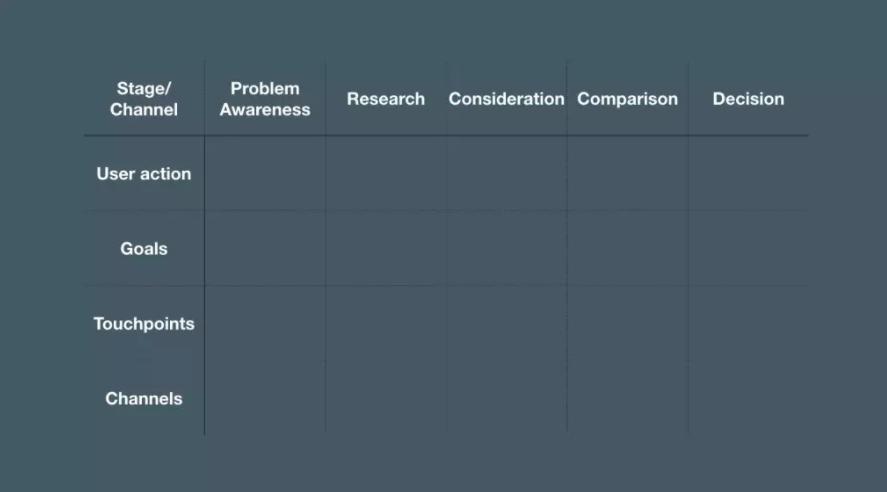Select the Goals cell under Comparison
The width and height of the screenshot is (887, 492).
pos(627,249)
